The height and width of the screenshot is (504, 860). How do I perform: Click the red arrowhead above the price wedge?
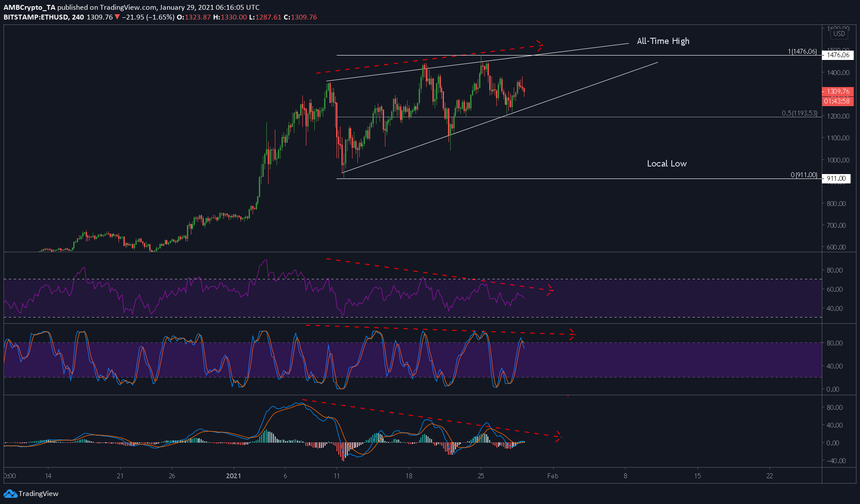coord(539,44)
